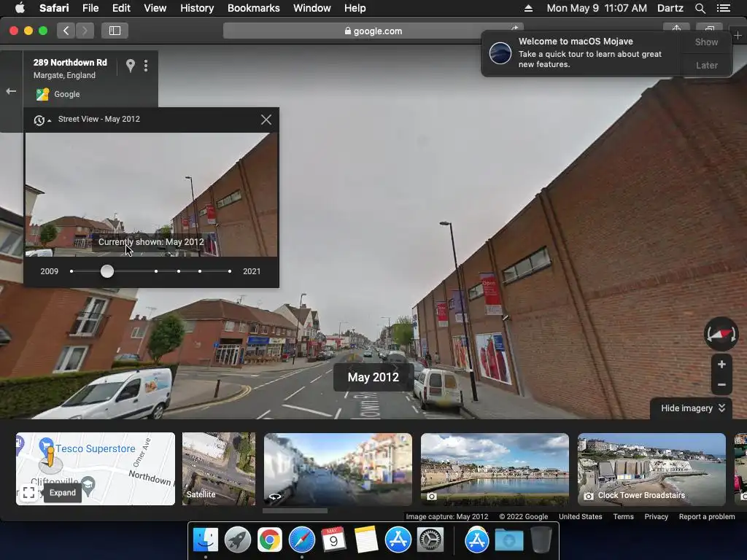Click the location pin icon beside address

[x=130, y=66]
